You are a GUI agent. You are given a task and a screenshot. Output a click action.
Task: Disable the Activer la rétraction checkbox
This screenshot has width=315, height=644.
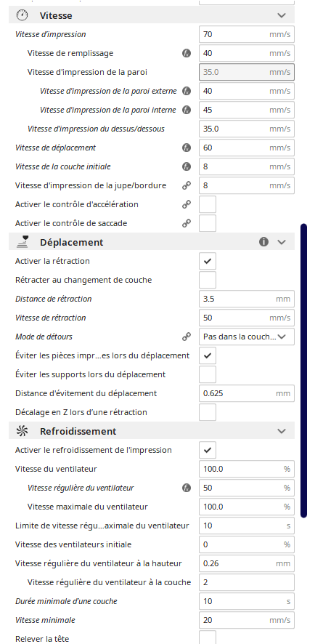click(x=208, y=261)
